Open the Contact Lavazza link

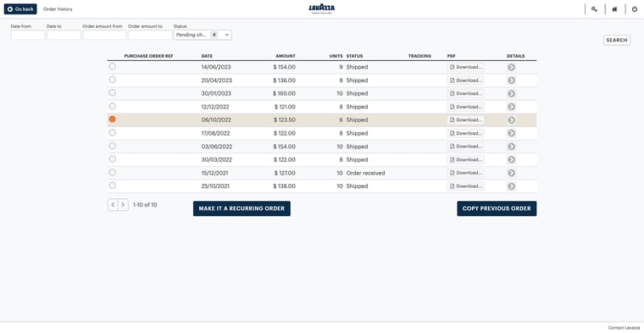coord(624,328)
